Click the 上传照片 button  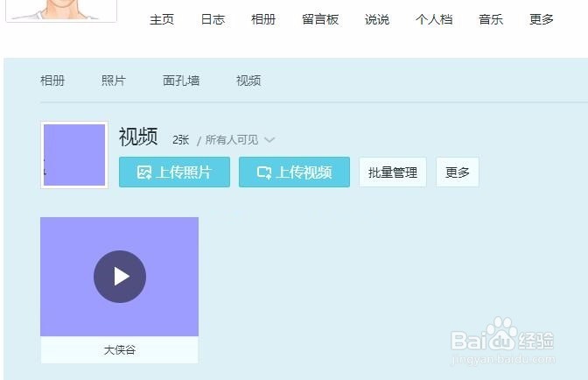click(x=174, y=172)
